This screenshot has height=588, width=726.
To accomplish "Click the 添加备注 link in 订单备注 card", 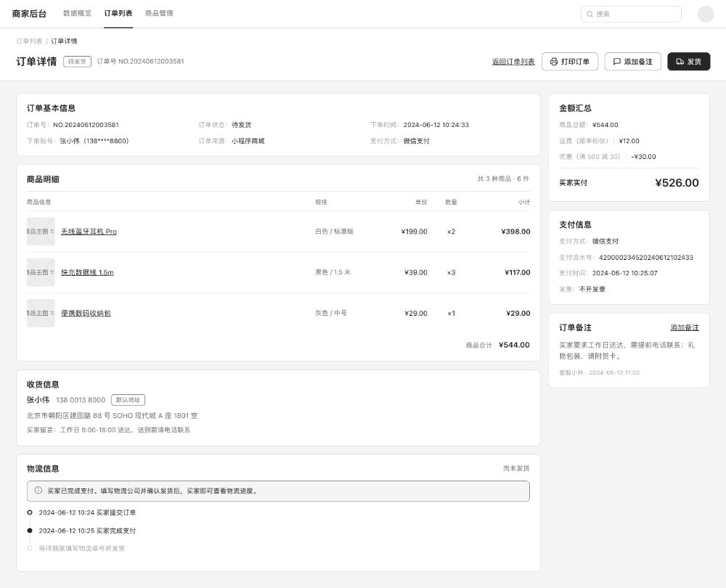I will pos(685,327).
